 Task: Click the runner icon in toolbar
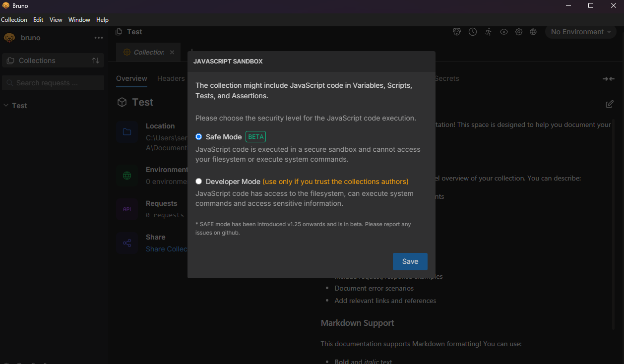[x=489, y=32]
